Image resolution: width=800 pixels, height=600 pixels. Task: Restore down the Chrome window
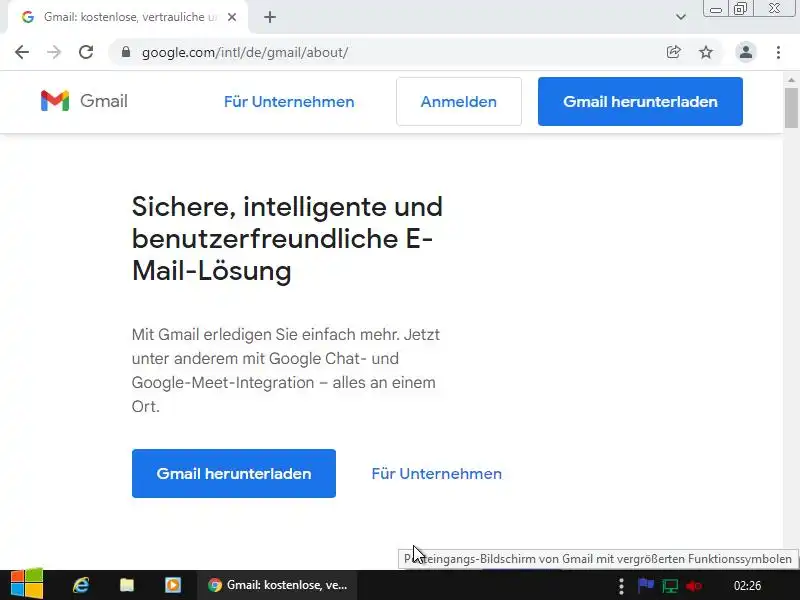coord(740,9)
